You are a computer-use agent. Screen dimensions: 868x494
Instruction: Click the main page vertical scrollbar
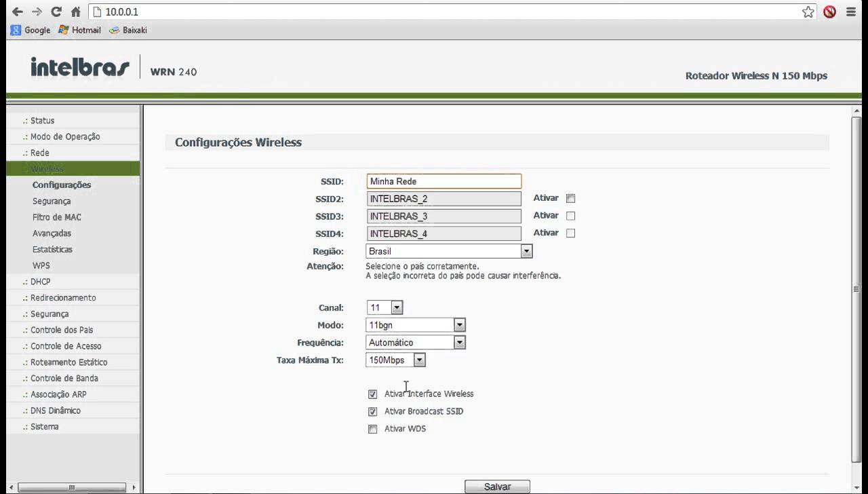(x=856, y=288)
